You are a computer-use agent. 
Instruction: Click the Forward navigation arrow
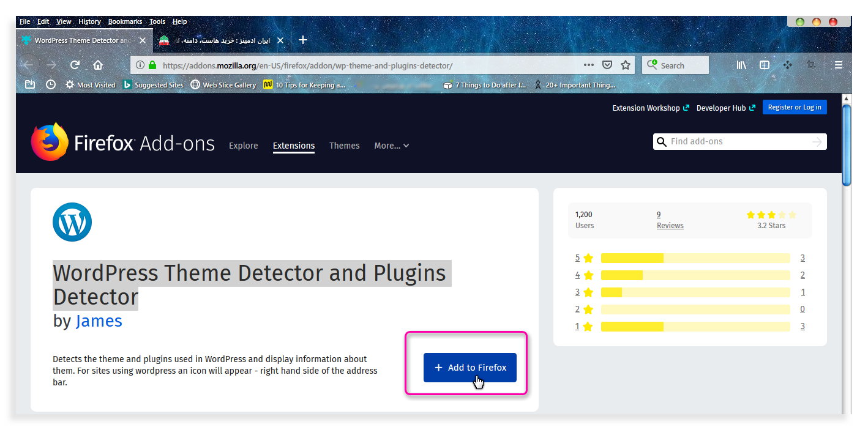(x=51, y=65)
